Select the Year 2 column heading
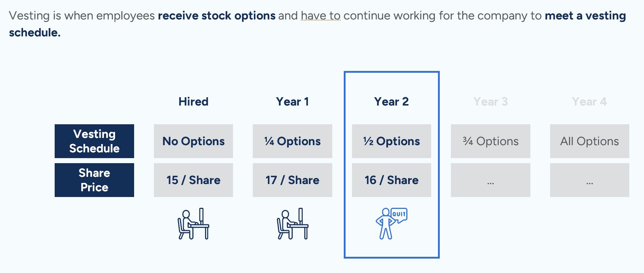Screen dimensions: 644x273 (391, 102)
